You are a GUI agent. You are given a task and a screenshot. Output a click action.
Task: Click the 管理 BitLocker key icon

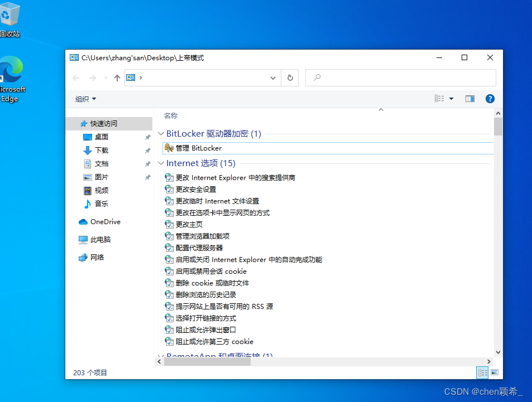pos(169,148)
